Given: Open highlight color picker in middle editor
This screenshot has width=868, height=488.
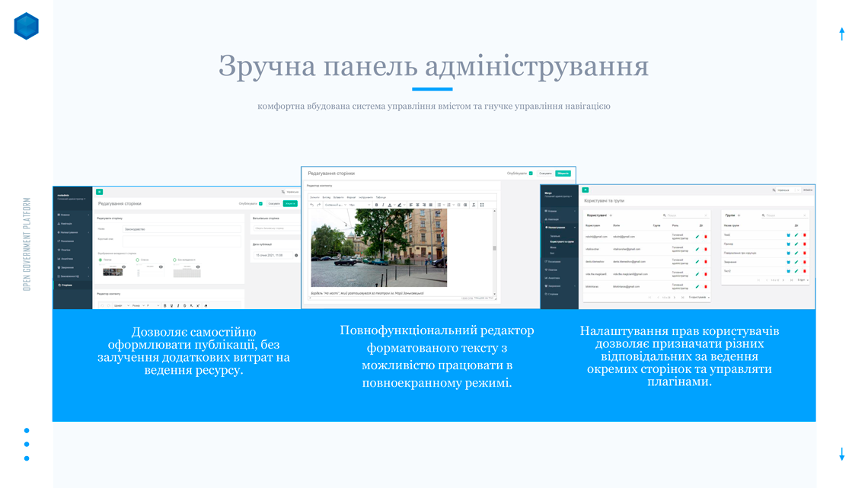Looking at the screenshot, I should [400, 205].
